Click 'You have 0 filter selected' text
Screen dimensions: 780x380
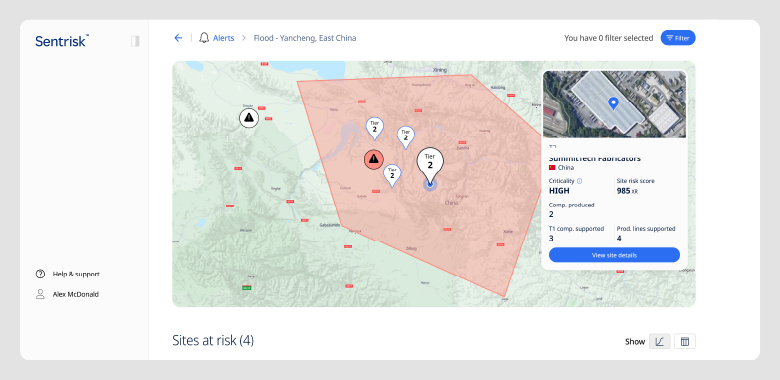608,38
